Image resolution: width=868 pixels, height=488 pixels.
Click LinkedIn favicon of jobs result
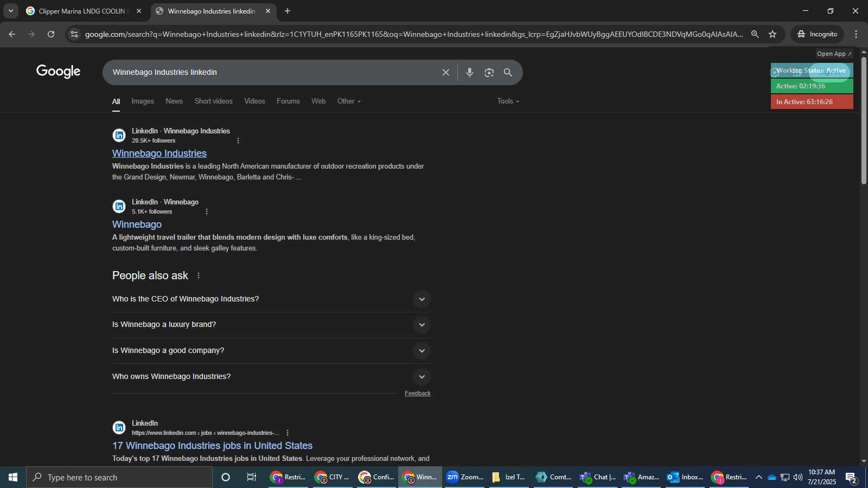119,427
